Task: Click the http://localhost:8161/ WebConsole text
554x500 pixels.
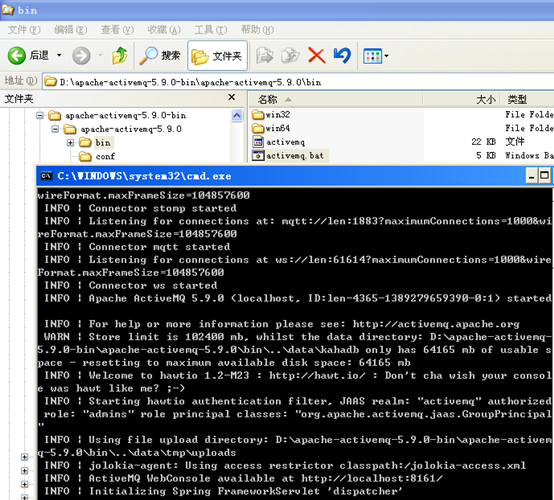Action: coord(372,478)
